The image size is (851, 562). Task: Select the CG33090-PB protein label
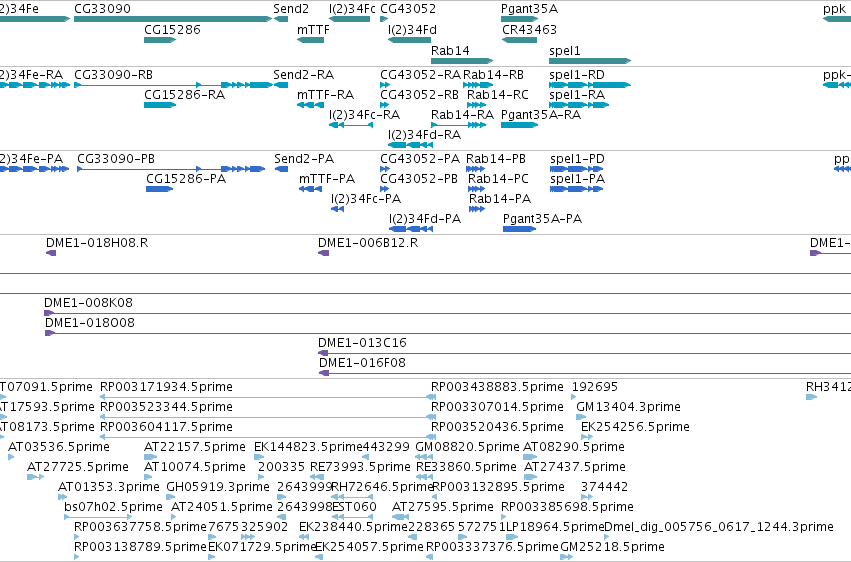coord(116,159)
